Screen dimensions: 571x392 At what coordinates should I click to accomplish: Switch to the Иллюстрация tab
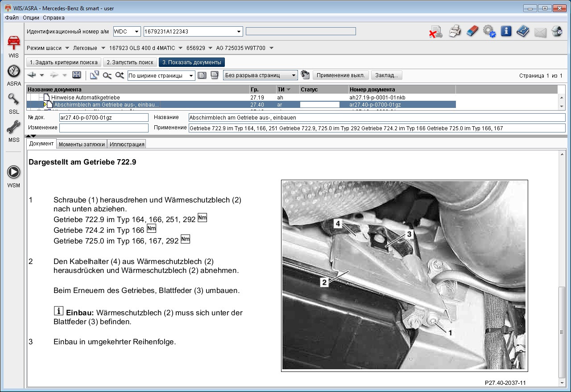pos(127,144)
